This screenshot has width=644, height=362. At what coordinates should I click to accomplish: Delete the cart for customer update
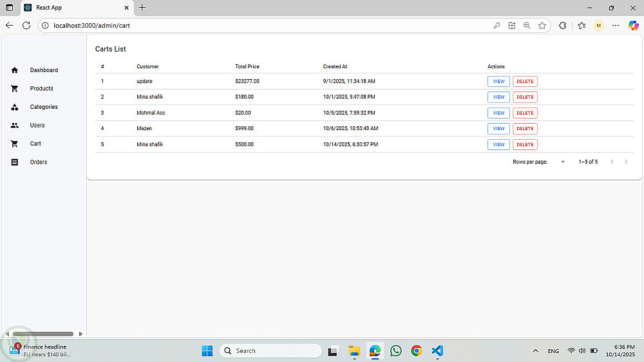525,81
